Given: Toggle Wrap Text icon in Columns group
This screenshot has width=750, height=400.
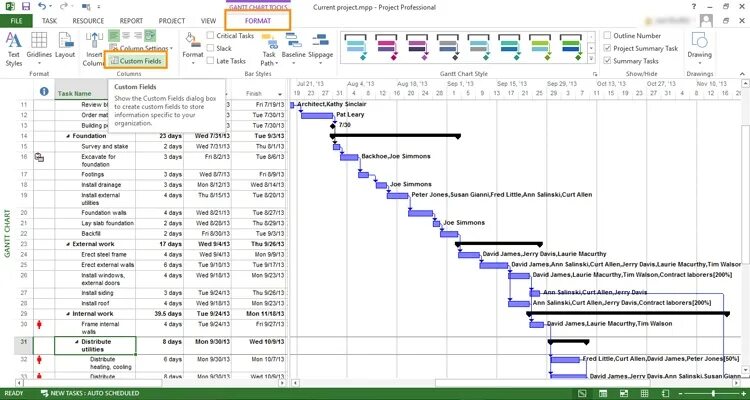Looking at the screenshot, I should pos(150,35).
